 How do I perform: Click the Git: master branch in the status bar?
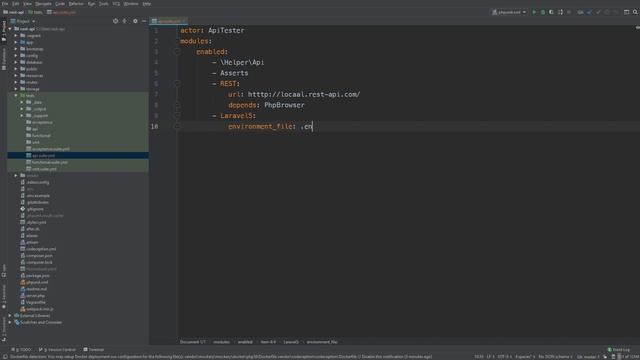click(588, 357)
